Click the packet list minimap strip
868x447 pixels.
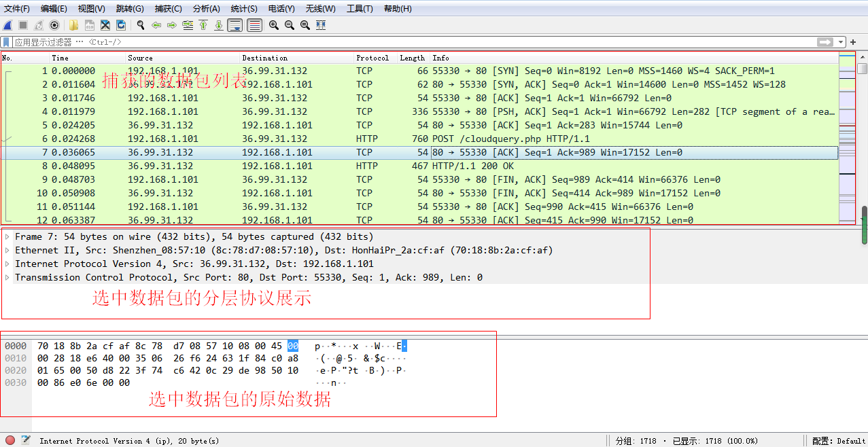tap(847, 138)
